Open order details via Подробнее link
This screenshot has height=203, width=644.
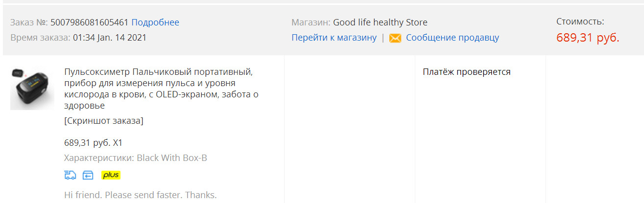[x=155, y=23]
